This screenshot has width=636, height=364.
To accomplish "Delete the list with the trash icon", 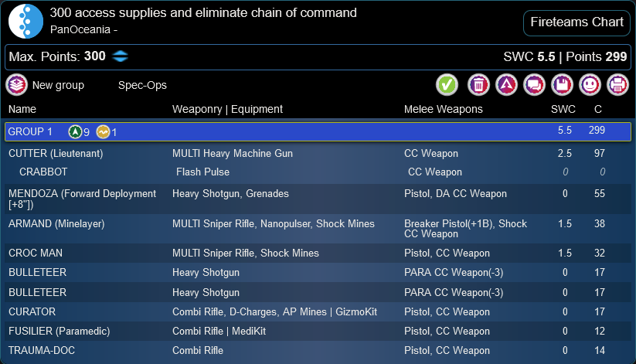I will click(x=478, y=85).
